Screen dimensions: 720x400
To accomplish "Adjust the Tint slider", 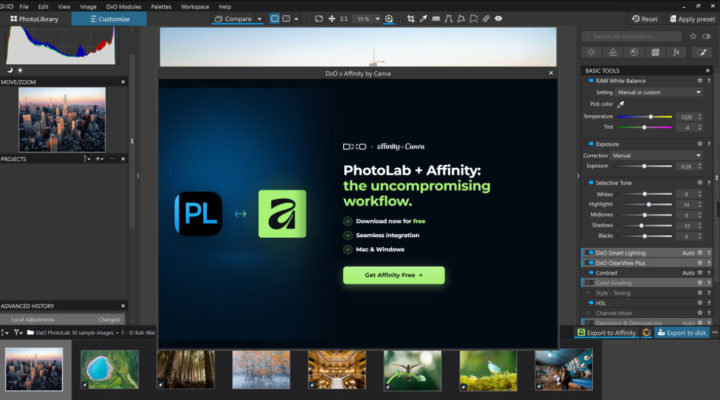I will (x=645, y=127).
